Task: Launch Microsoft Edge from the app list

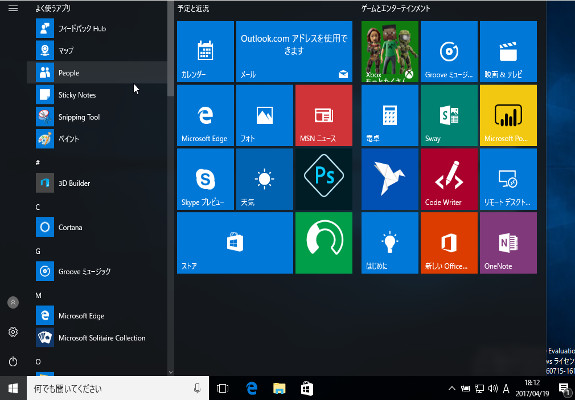Action: pos(97,316)
